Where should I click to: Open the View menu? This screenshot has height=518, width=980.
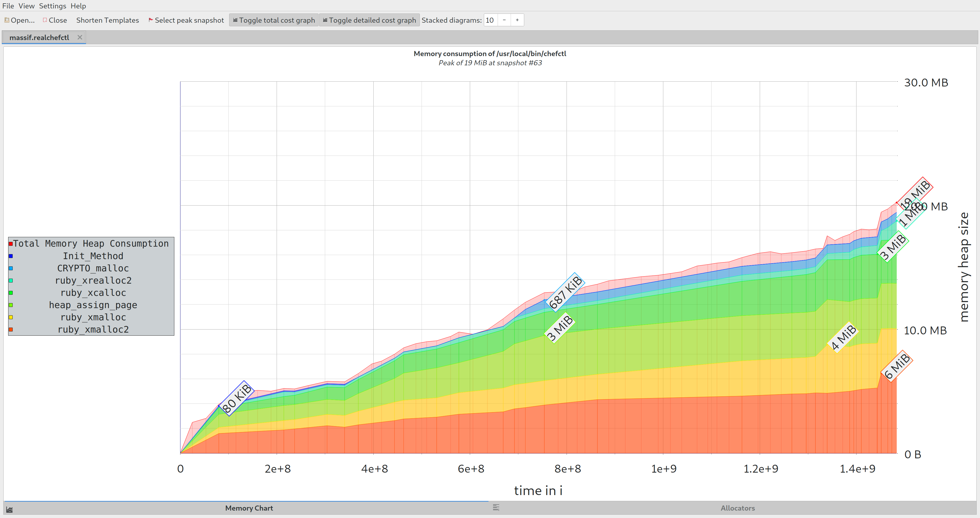[x=26, y=6]
